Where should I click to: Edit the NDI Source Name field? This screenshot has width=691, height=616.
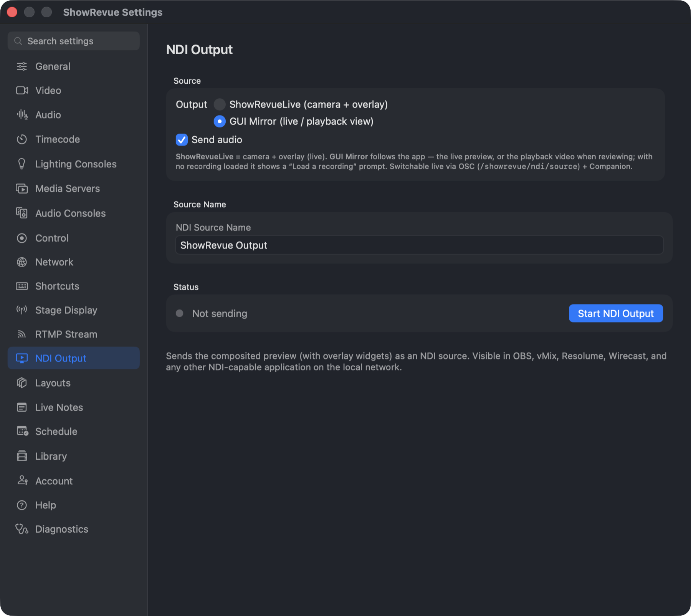coord(419,245)
